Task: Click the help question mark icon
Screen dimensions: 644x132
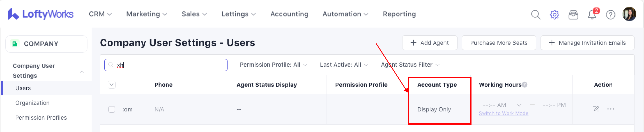Action: (x=611, y=15)
